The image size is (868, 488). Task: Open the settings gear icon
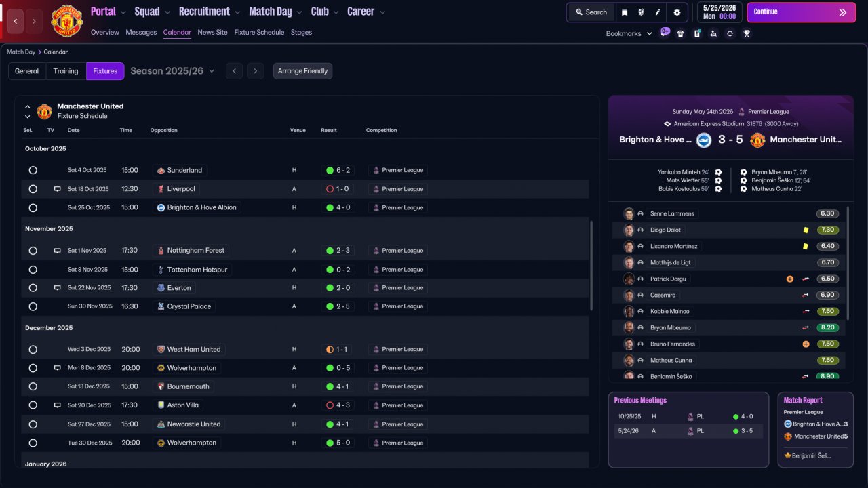[677, 12]
